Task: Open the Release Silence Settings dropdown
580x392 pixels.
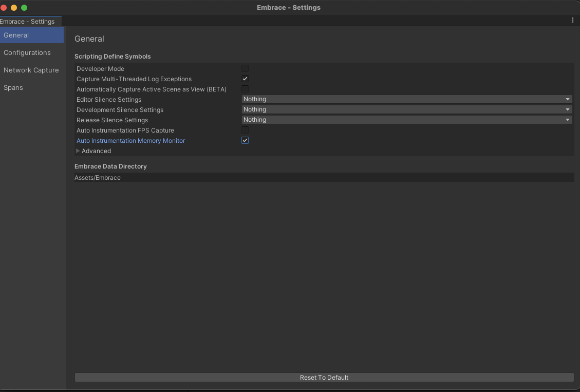Action: pyautogui.click(x=407, y=120)
